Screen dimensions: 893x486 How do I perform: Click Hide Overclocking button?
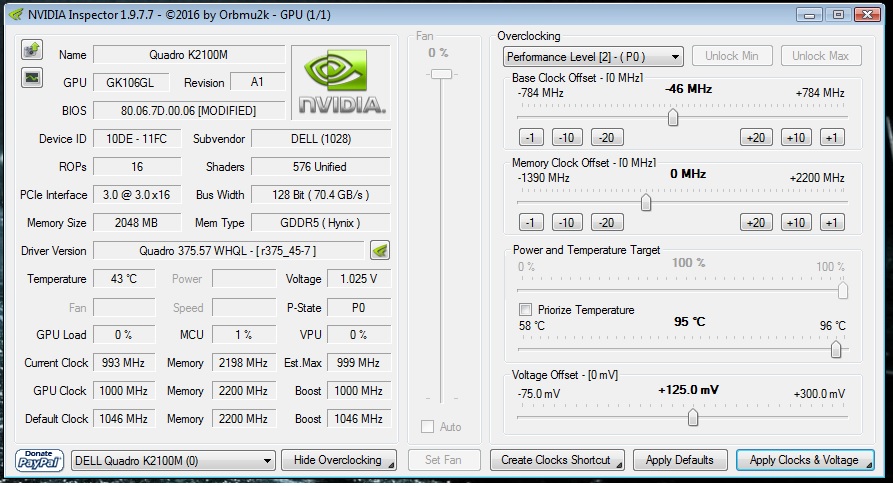click(x=339, y=460)
